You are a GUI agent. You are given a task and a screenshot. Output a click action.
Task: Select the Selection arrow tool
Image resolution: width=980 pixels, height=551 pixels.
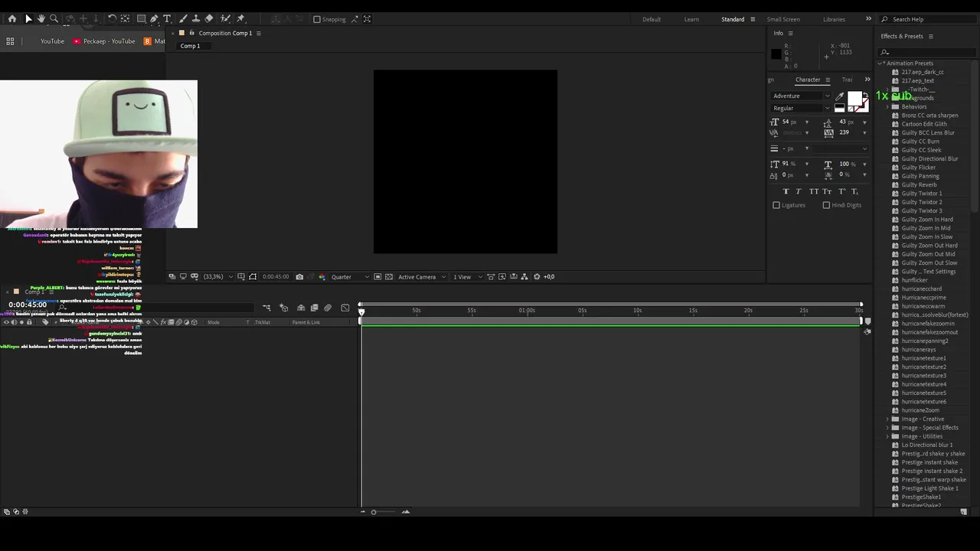[x=28, y=18]
